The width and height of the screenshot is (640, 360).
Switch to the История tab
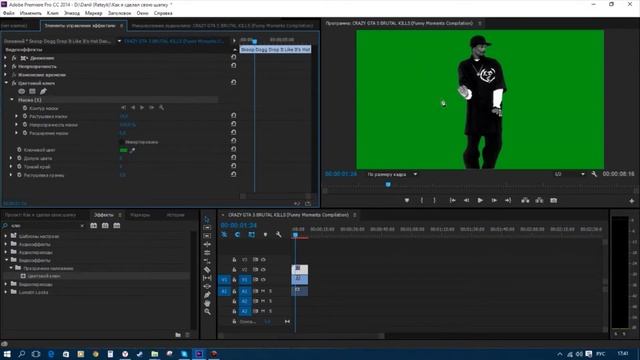click(176, 215)
